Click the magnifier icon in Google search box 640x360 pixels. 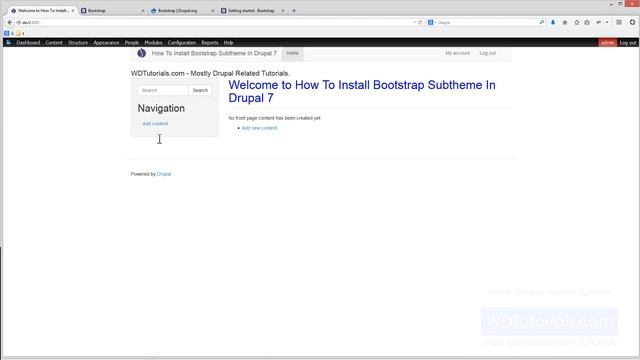[x=542, y=22]
